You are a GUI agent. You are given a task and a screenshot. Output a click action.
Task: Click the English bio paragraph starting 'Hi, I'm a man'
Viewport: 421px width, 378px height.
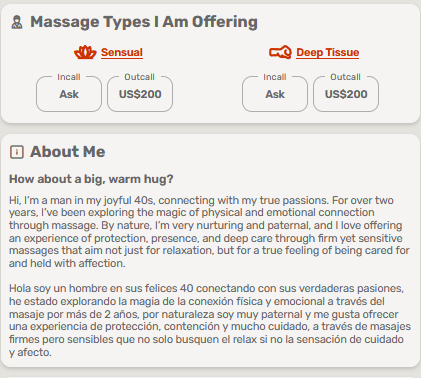[209, 232]
